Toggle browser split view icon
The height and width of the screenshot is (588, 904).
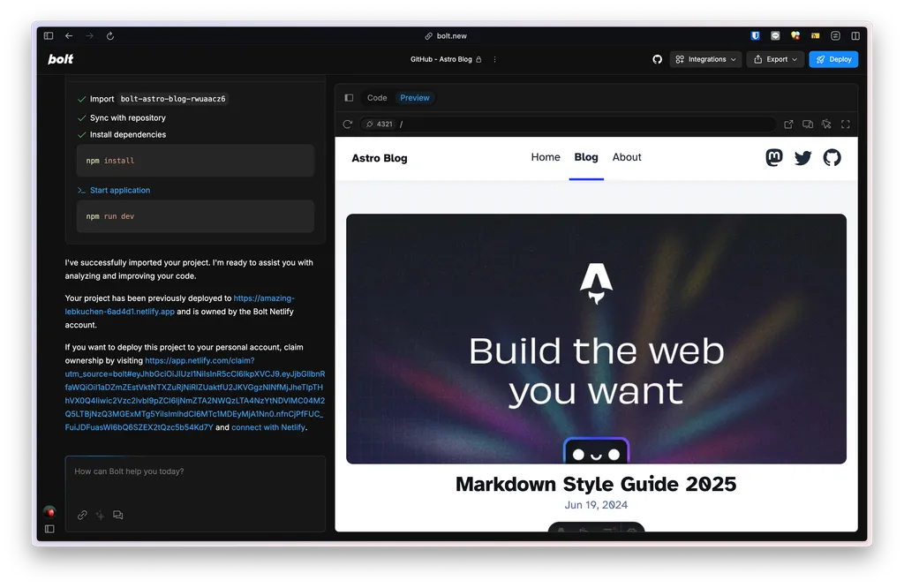(x=855, y=35)
